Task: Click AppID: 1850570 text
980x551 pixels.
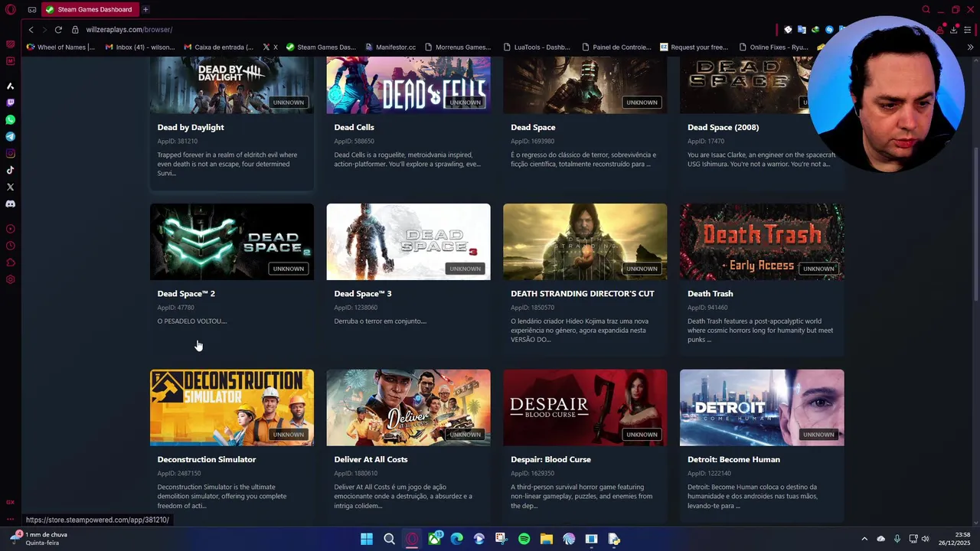Action: (x=532, y=308)
